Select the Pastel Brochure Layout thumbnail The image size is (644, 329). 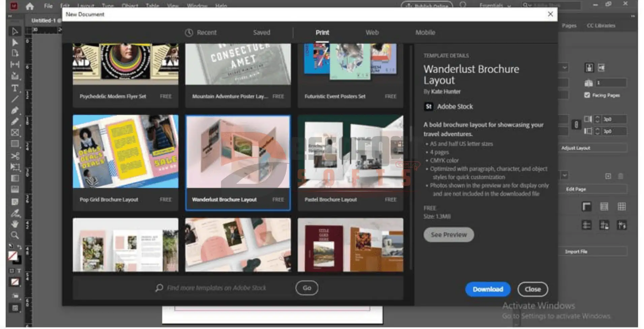point(350,151)
